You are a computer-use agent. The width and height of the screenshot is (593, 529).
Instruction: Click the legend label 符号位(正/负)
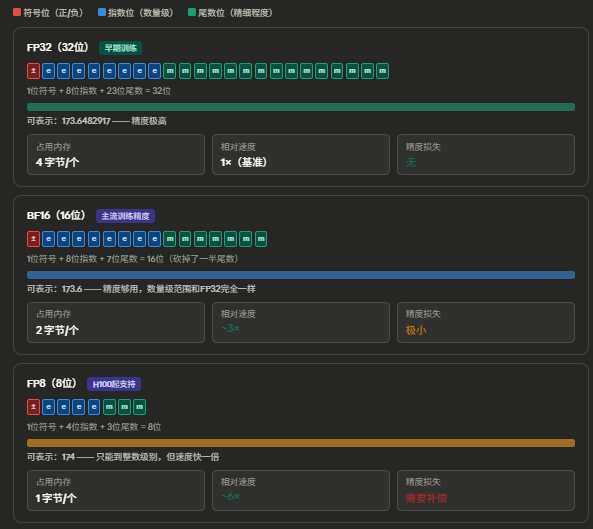[x=53, y=12]
